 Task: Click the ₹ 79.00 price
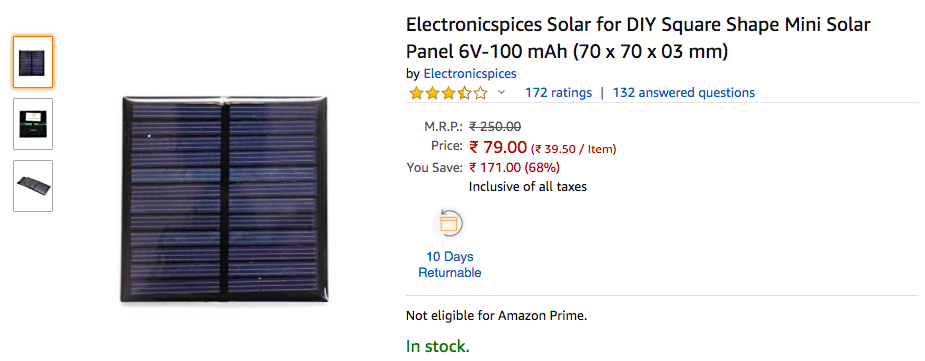pyautogui.click(x=497, y=147)
